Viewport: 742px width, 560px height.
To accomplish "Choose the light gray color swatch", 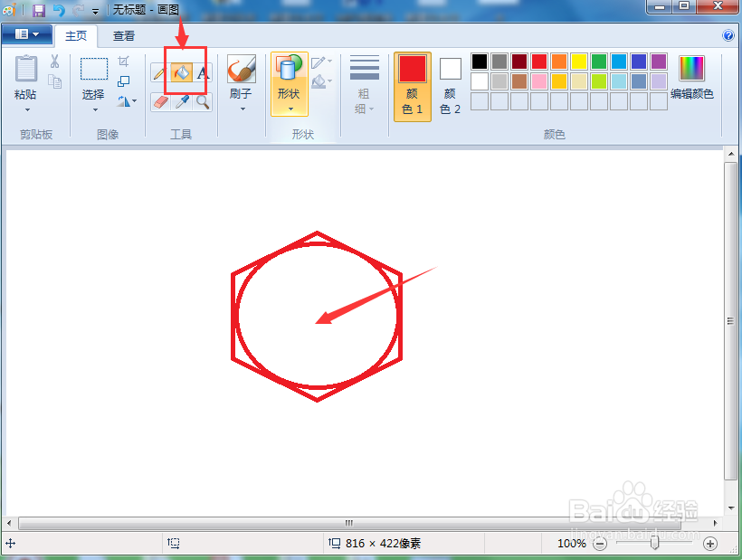I will click(499, 81).
